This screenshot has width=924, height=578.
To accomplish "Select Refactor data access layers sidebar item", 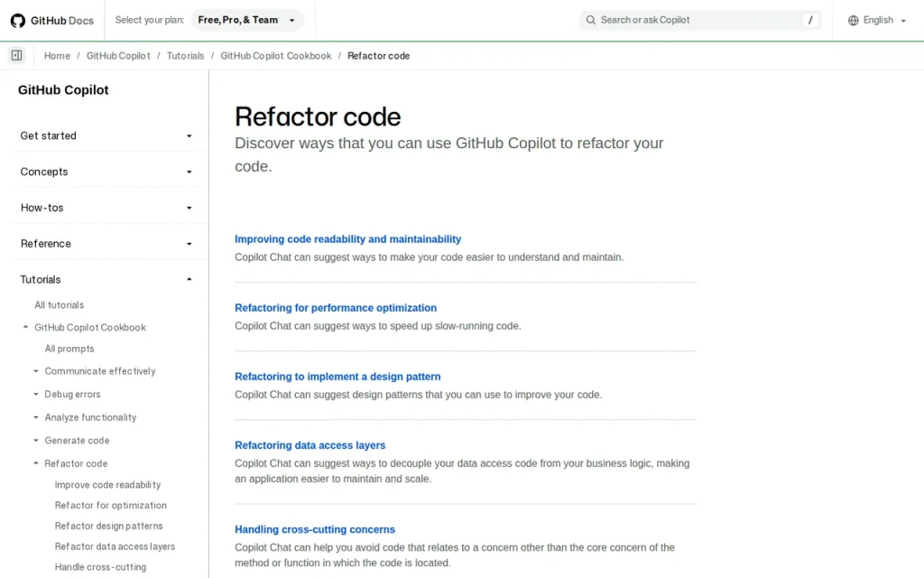I will click(115, 546).
